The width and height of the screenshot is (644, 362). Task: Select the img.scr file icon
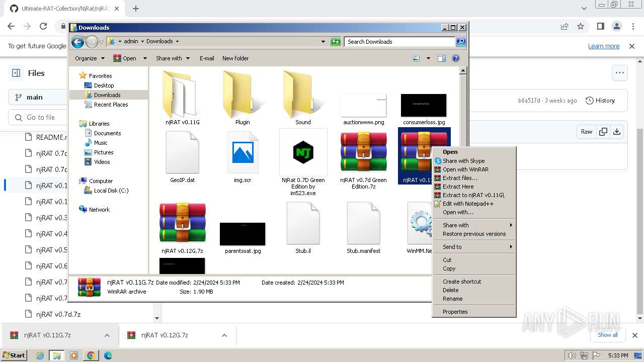click(243, 152)
